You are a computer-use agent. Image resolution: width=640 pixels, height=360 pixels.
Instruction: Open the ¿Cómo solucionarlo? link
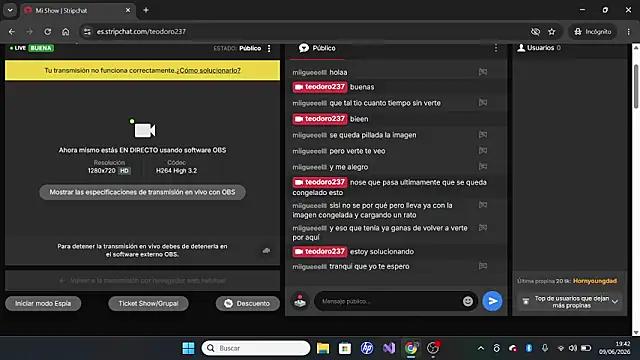coord(208,70)
